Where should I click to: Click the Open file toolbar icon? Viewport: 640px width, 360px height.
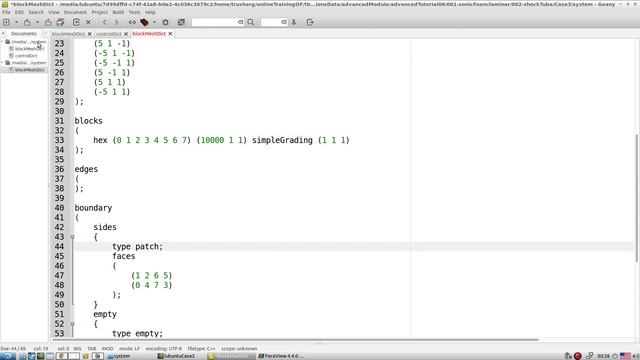point(27,22)
